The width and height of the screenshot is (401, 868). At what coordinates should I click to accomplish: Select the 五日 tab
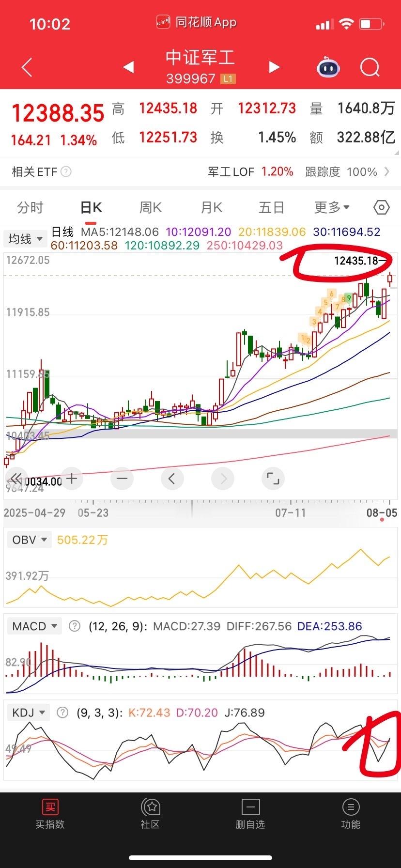[x=271, y=208]
